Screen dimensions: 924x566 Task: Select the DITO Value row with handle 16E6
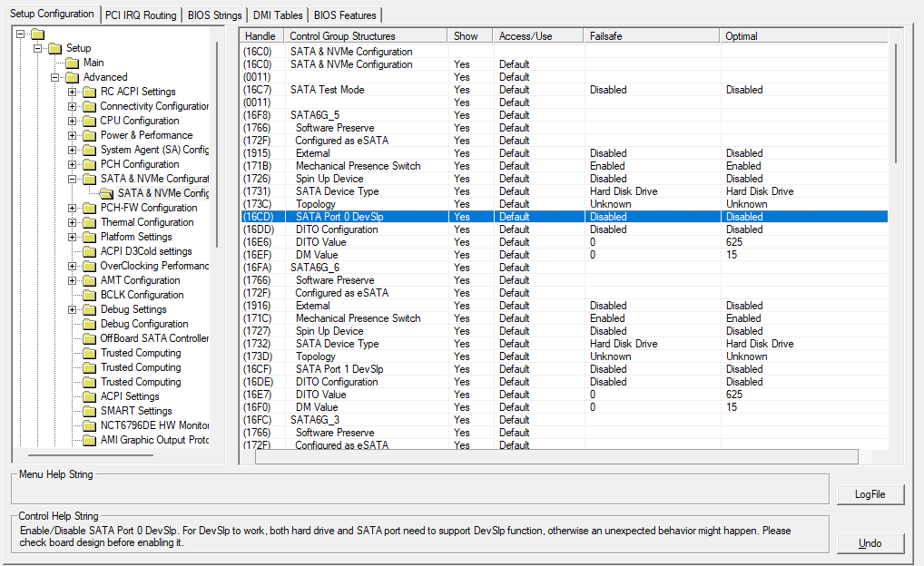565,242
